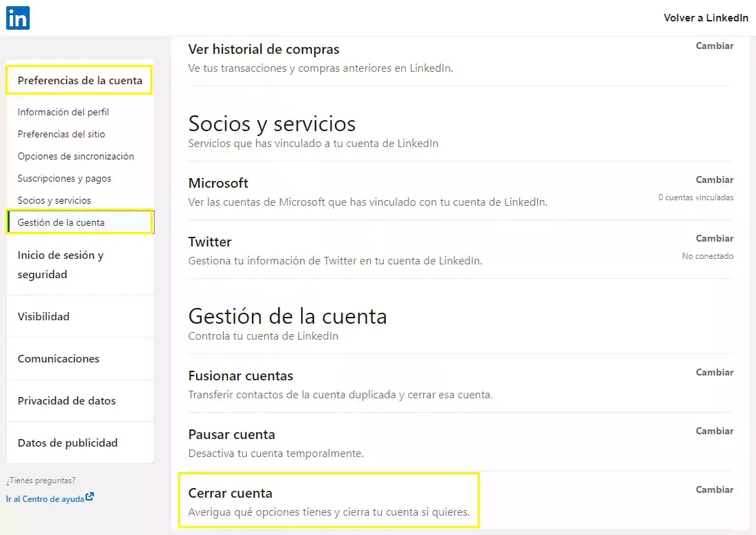Expand Datos de publicidad section
This screenshot has width=756, height=535.
[x=68, y=443]
